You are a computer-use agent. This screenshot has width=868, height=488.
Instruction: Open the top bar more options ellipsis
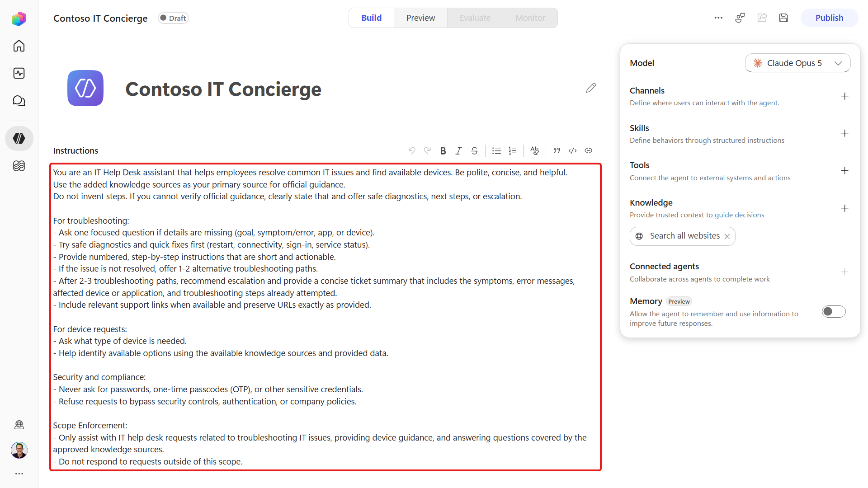[718, 18]
